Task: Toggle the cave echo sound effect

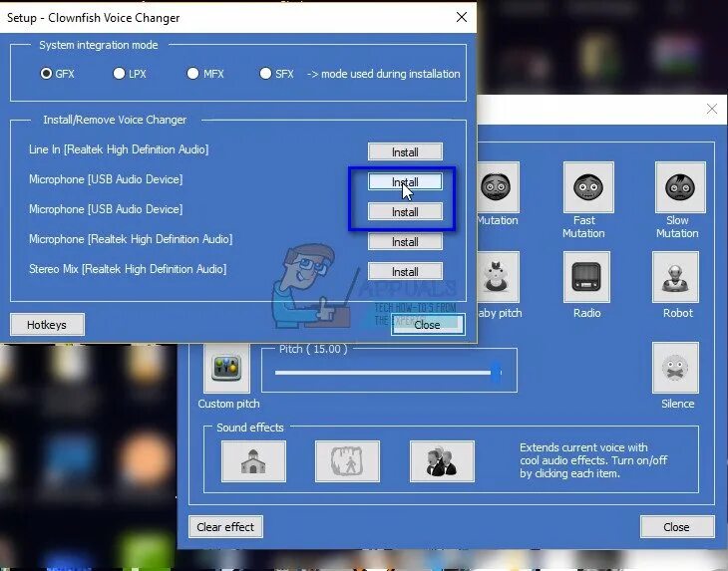Action: [x=347, y=461]
